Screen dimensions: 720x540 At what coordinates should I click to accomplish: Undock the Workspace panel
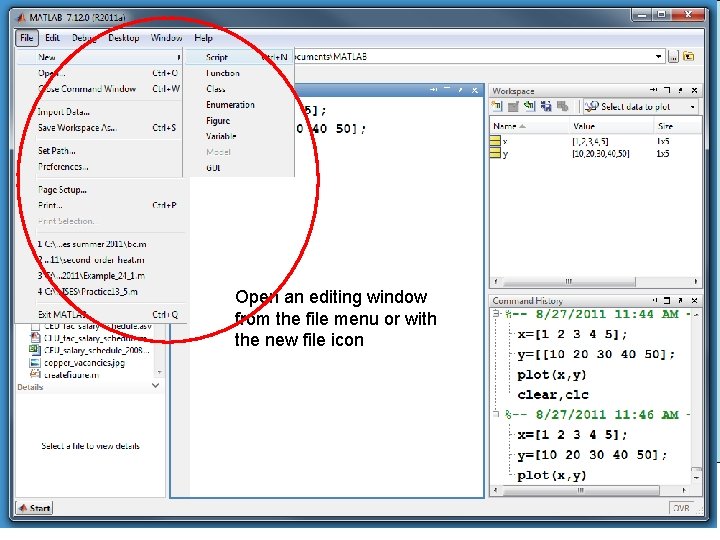pyautogui.click(x=681, y=90)
